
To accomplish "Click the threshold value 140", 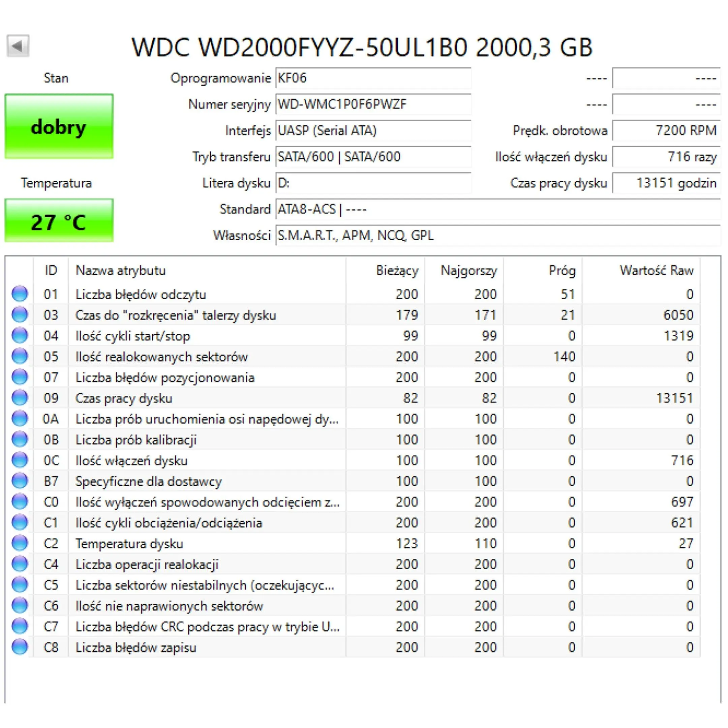I will [x=564, y=357].
